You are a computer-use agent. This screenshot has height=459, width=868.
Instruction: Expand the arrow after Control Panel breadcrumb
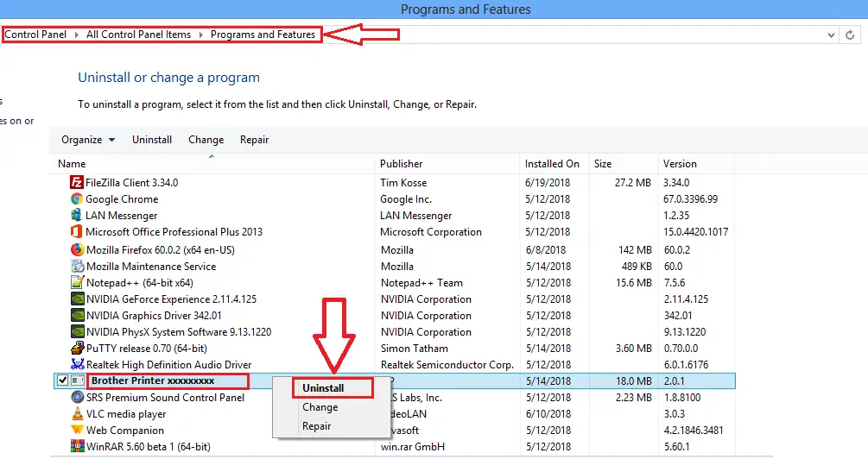tap(76, 35)
